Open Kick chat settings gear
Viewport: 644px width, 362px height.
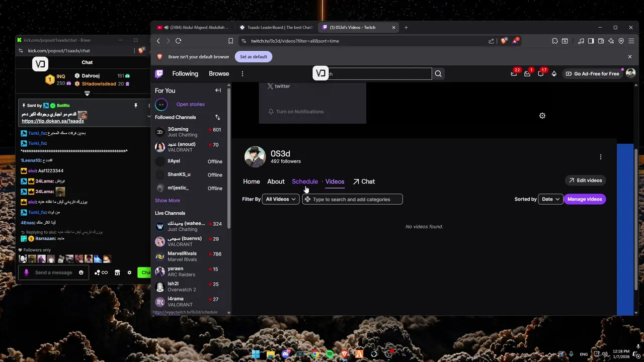(x=129, y=273)
